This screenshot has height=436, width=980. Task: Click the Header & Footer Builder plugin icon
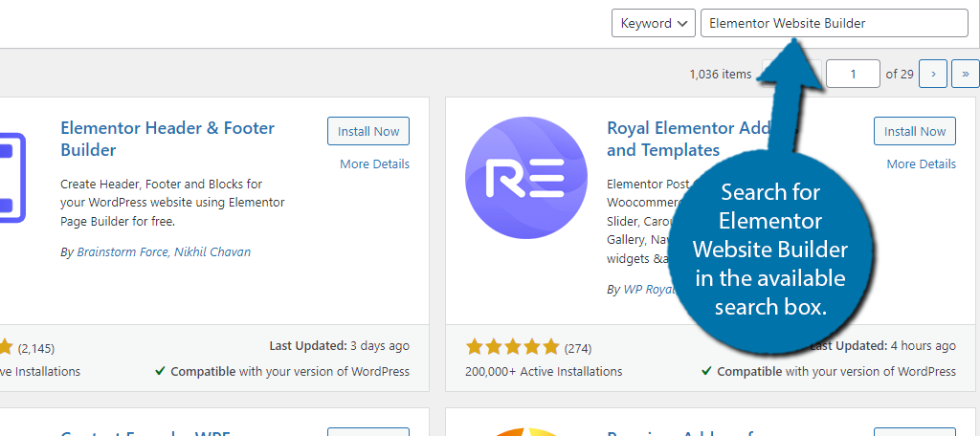coord(12,178)
